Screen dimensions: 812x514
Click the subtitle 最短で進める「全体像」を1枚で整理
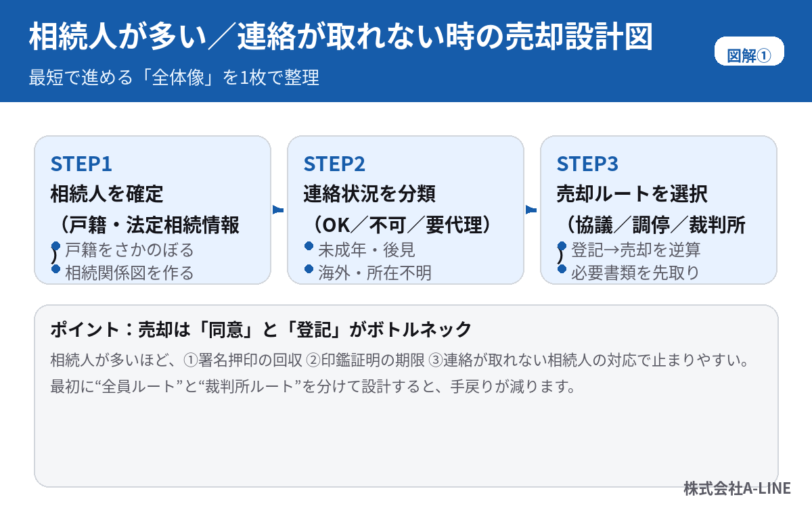coord(174,77)
